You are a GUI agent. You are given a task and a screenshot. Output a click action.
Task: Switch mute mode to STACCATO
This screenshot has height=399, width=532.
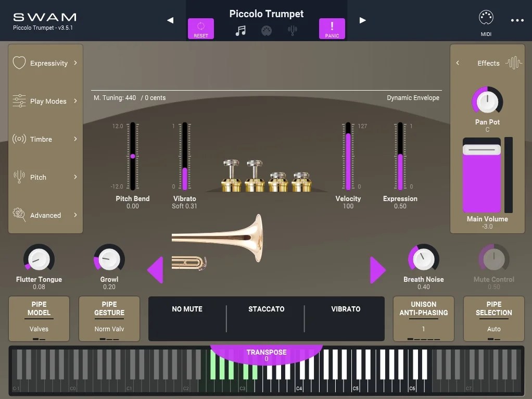[266, 309]
